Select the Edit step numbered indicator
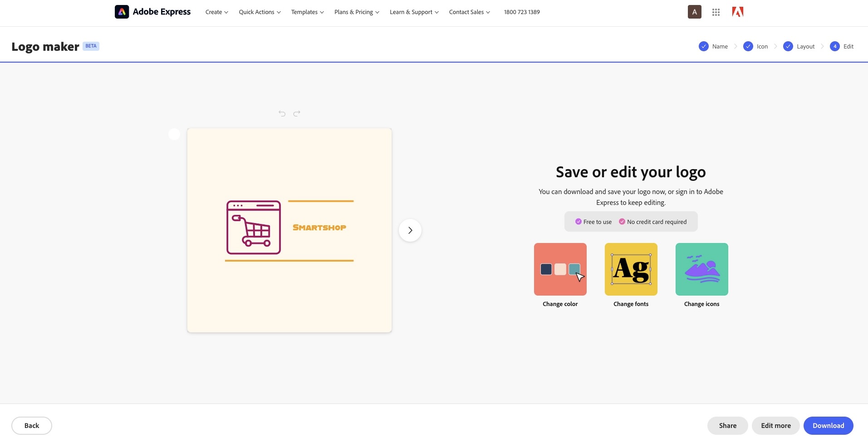 pos(834,46)
